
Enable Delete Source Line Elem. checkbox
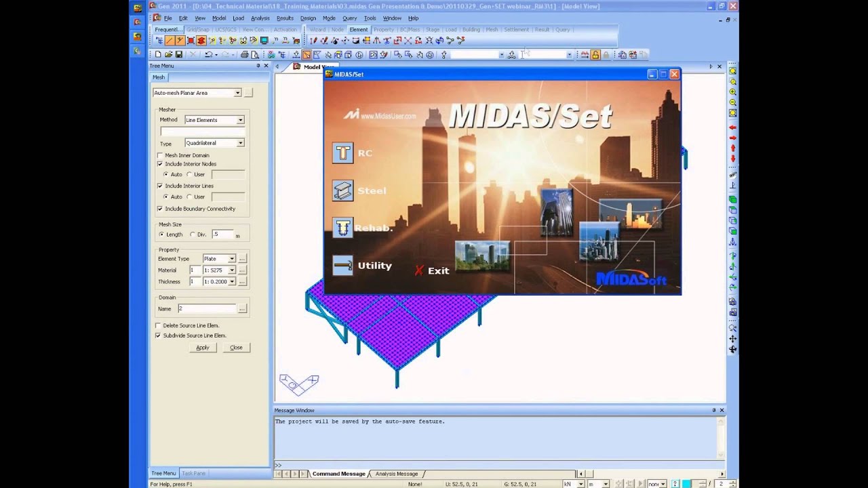[x=158, y=325]
